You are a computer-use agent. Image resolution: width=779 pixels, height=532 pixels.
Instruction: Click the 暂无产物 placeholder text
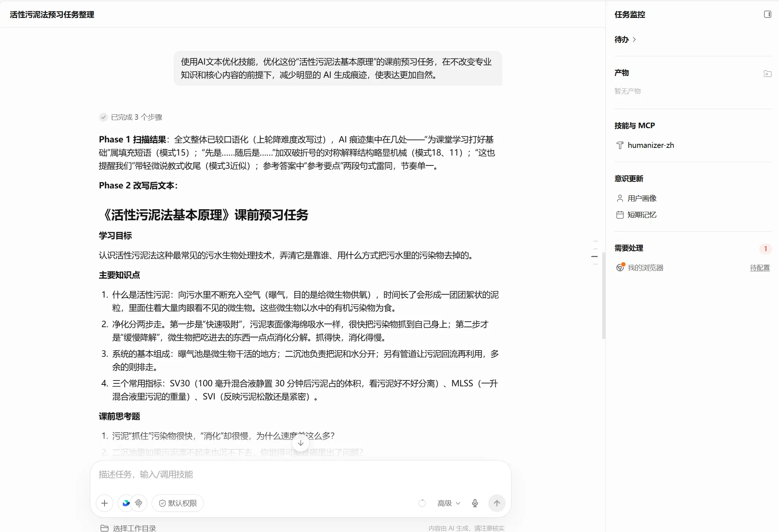click(628, 91)
